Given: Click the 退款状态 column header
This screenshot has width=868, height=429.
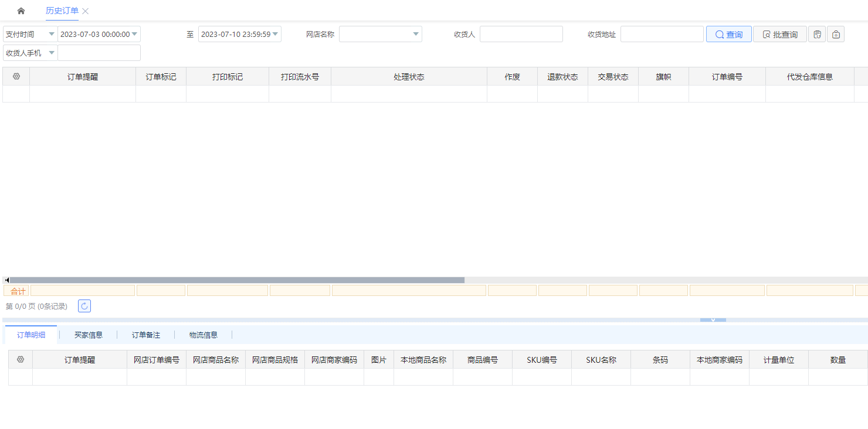Looking at the screenshot, I should pyautogui.click(x=562, y=77).
